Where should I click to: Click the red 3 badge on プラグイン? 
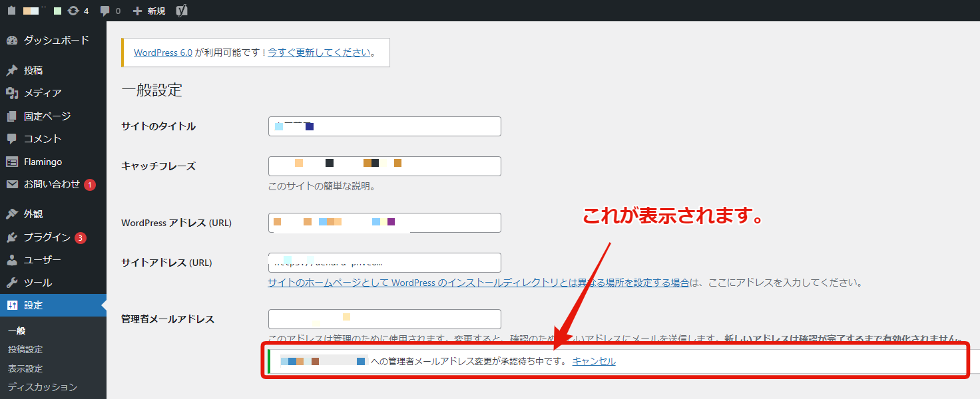click(x=81, y=237)
